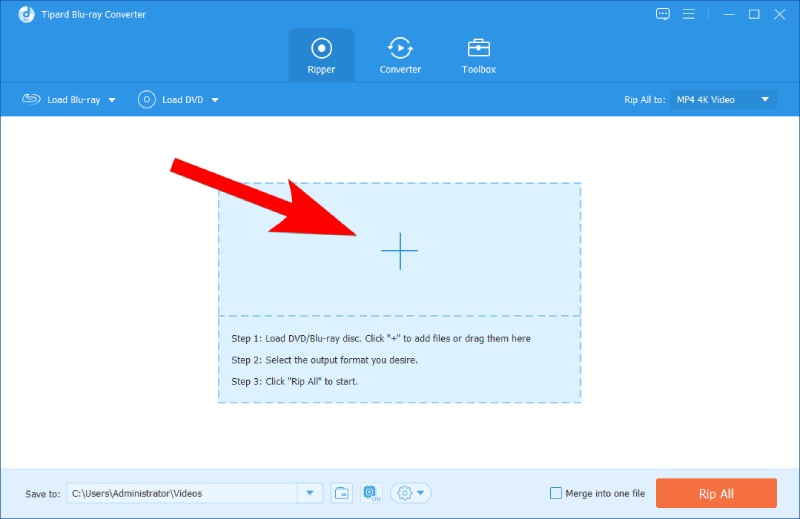Screen dimensions: 800x519
Task: Click the 'Save to:' label
Action: (42, 494)
